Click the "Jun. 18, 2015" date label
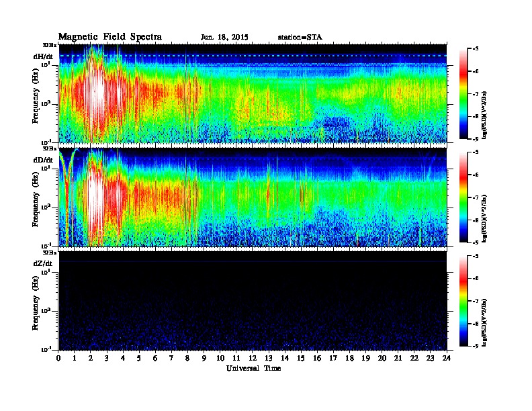Image resolution: width=532 pixels, height=411 pixels. point(224,38)
